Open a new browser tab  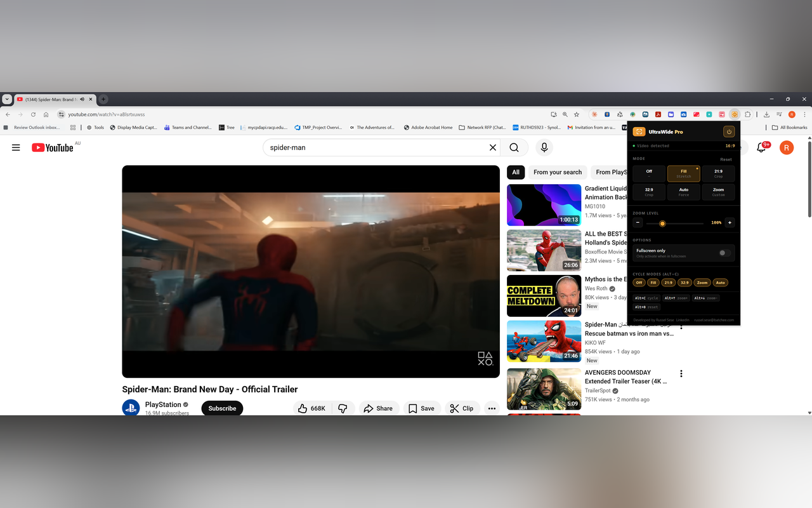tap(103, 99)
